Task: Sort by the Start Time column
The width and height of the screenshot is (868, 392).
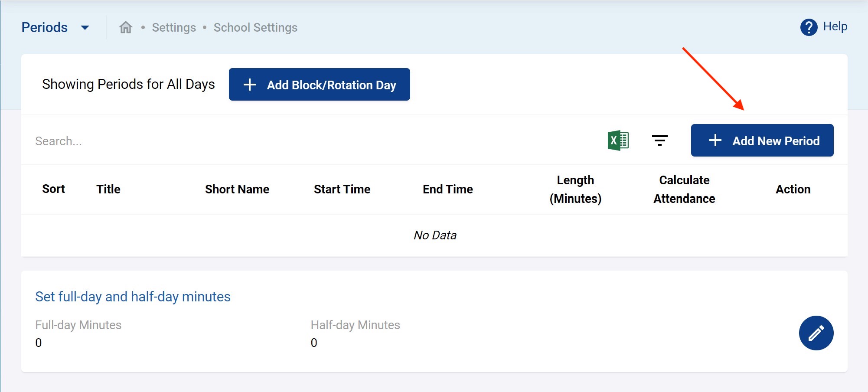Action: click(x=342, y=189)
